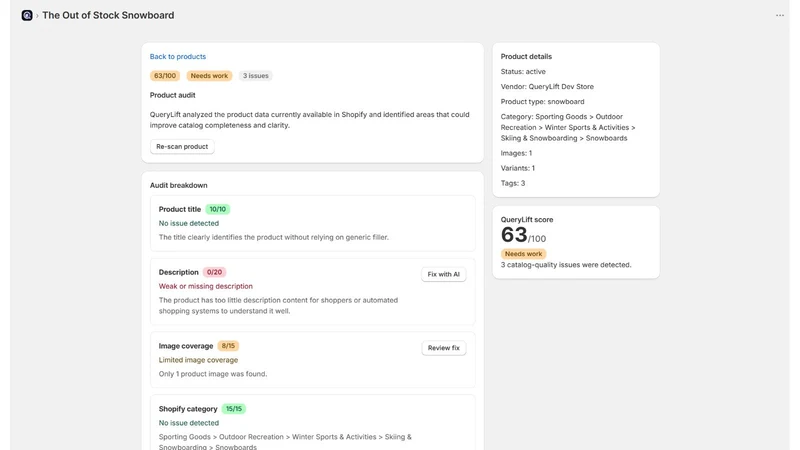Click the Product details heading

pos(526,57)
